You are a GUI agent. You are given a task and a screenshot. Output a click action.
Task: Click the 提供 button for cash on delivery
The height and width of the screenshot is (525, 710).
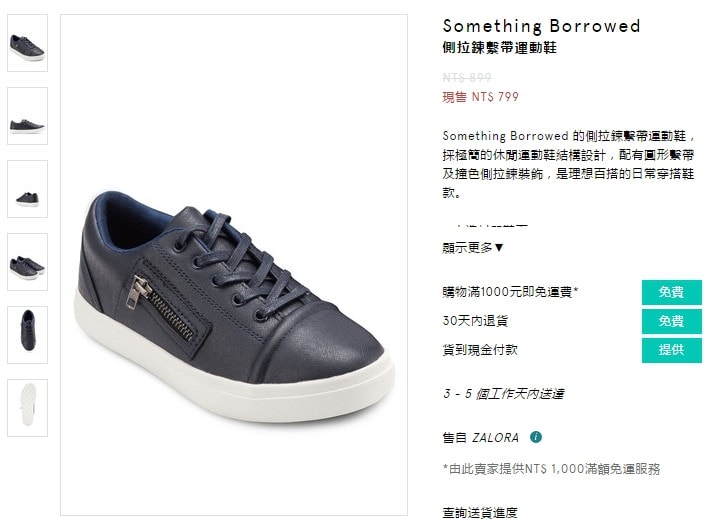(672, 350)
